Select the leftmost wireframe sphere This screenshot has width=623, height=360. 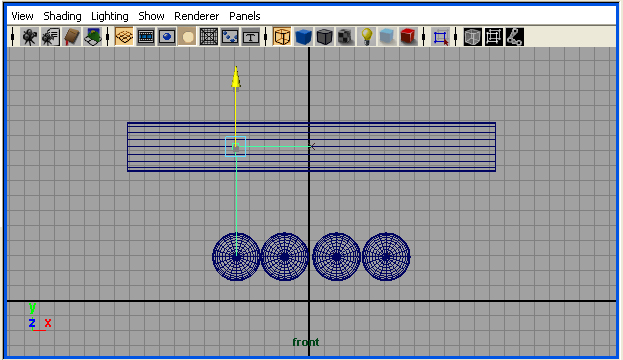point(236,257)
